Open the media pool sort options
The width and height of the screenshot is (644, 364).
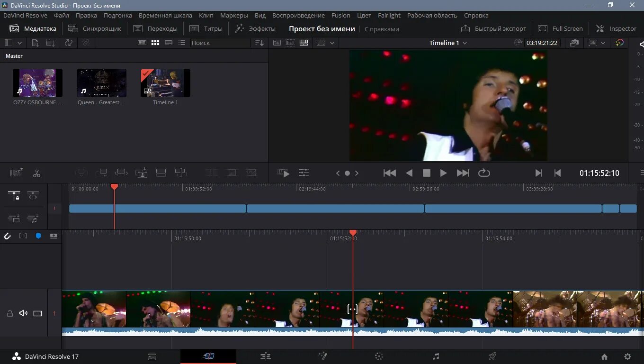(259, 43)
